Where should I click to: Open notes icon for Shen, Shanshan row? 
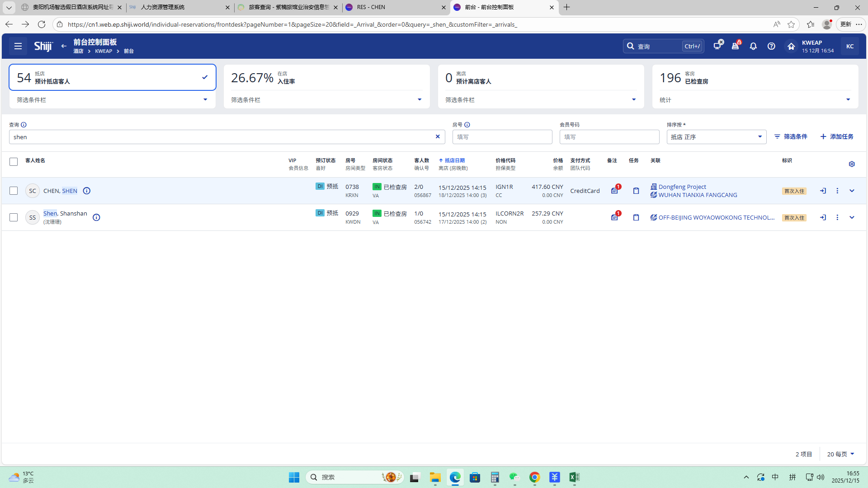click(x=614, y=217)
